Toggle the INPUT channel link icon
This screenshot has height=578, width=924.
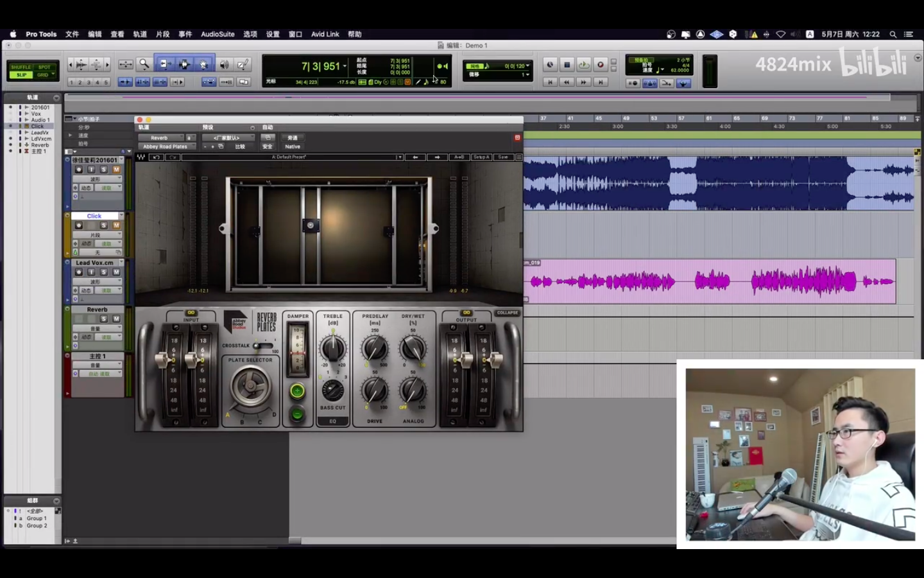click(x=191, y=313)
